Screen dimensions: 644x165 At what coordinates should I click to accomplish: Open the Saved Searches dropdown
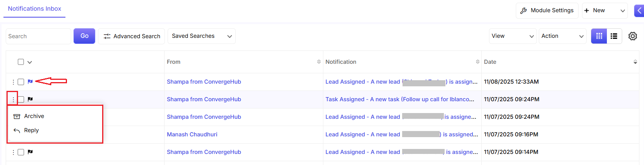[201, 36]
